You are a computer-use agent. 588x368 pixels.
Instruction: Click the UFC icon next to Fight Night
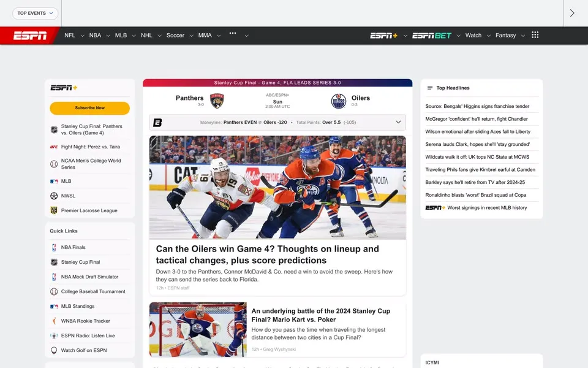pos(54,147)
